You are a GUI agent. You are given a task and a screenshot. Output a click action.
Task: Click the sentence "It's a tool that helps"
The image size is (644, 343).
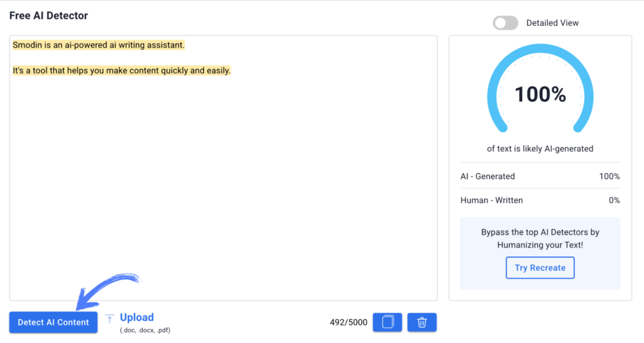(121, 70)
